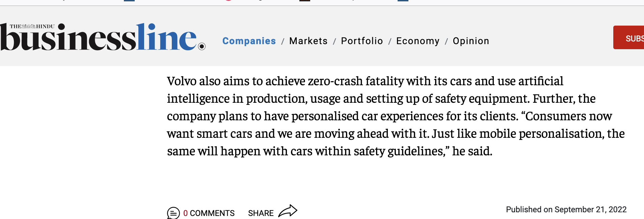Click the SHARE text label
The width and height of the screenshot is (644, 219).
(261, 213)
